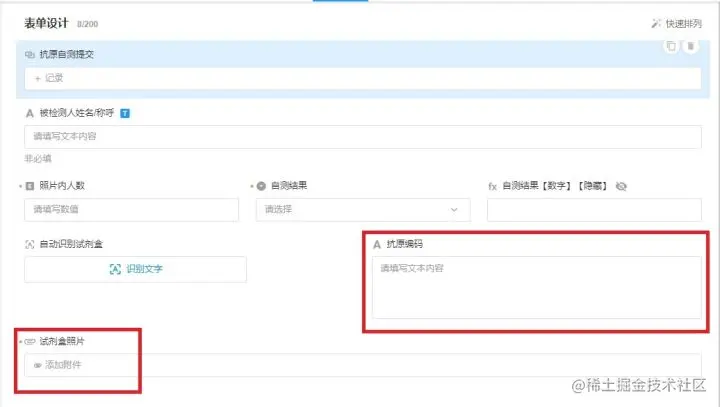Click the OCR icon beside 自动识别试剂盒
The image size is (720, 407).
coord(30,244)
